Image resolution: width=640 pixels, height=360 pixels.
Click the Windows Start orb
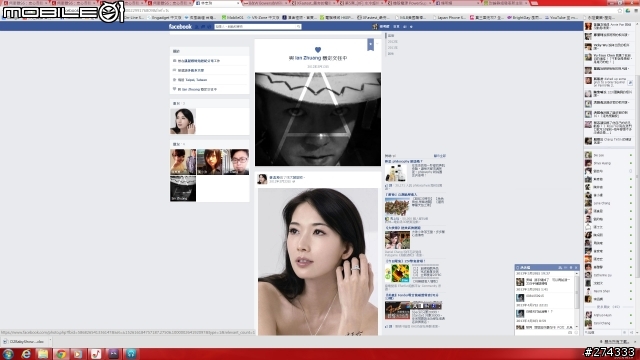8,353
